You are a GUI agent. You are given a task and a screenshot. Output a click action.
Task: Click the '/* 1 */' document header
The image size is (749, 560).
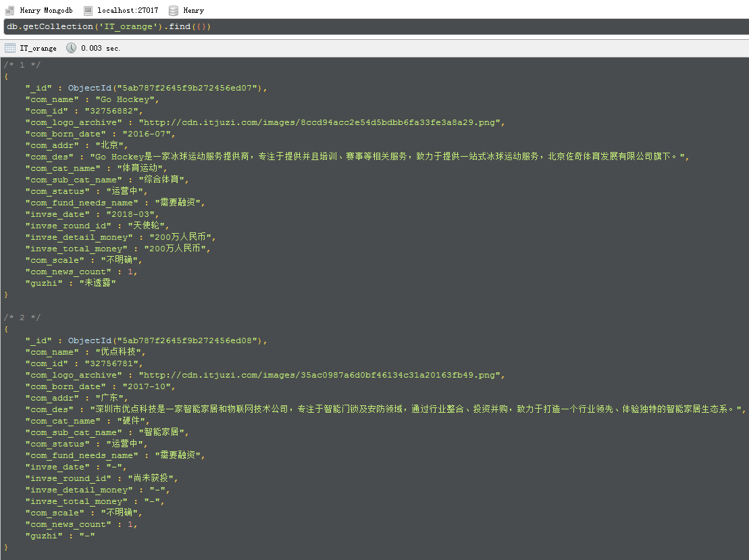[22, 65]
